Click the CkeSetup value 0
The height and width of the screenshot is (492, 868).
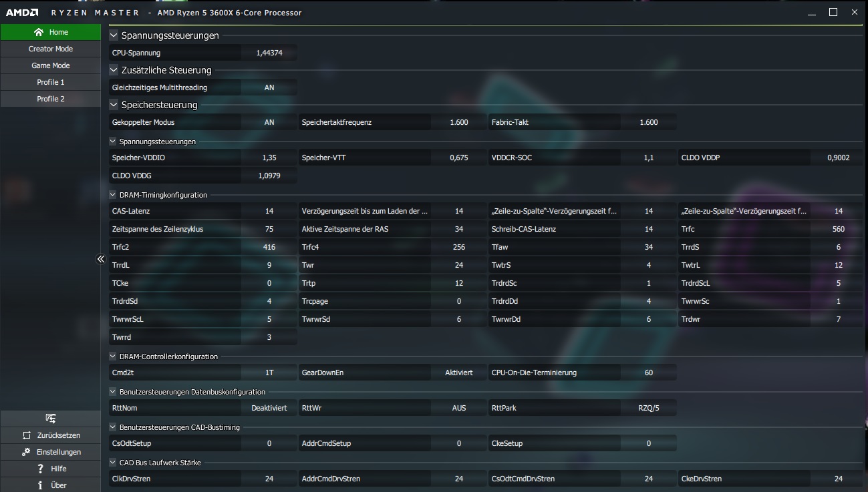(649, 443)
